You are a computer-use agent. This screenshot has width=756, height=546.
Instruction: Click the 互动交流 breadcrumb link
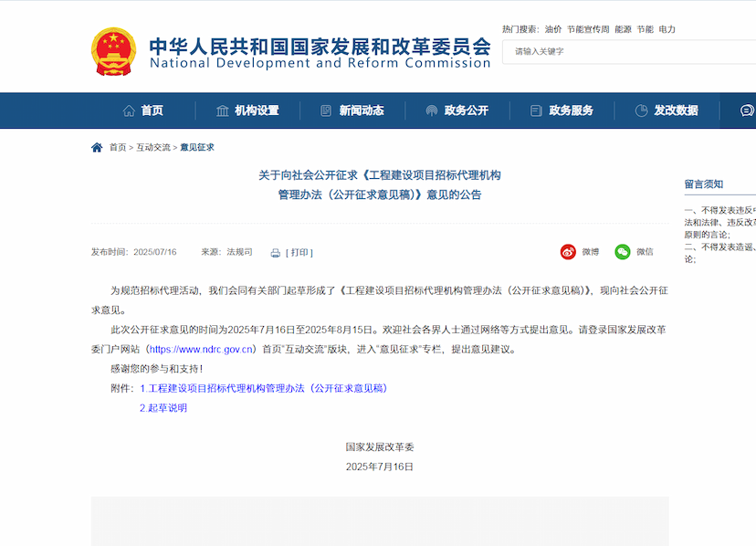tap(153, 147)
